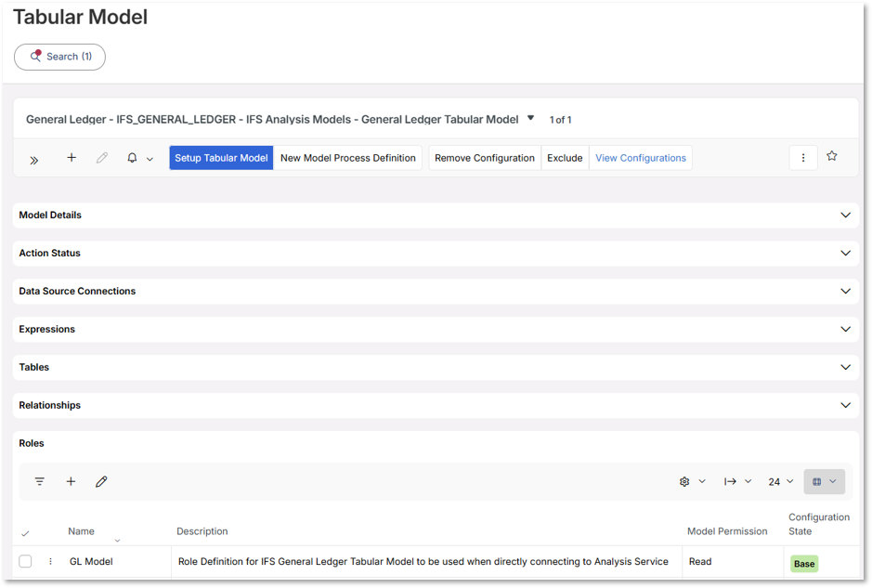The image size is (872, 588).
Task: Open GL Model row three-dot menu
Action: click(50, 562)
